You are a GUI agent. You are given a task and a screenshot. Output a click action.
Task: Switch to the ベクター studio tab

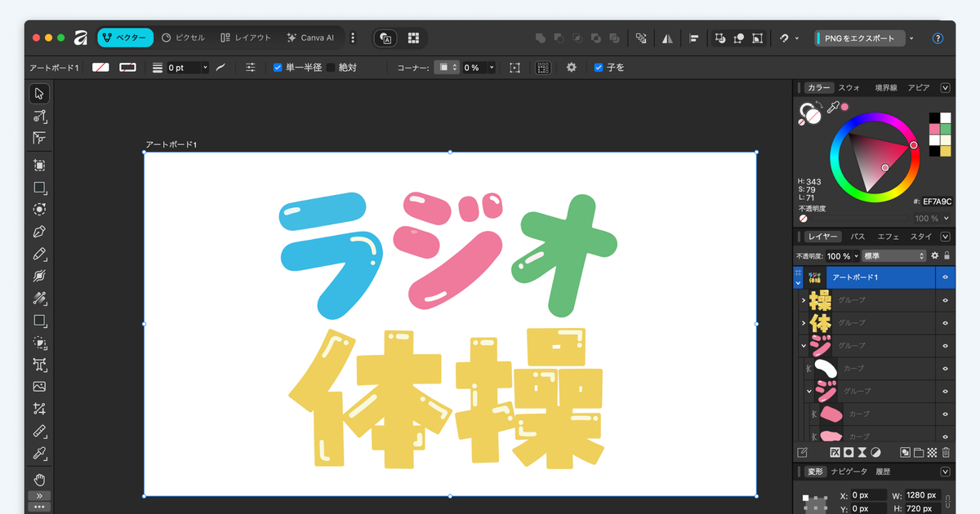[125, 38]
